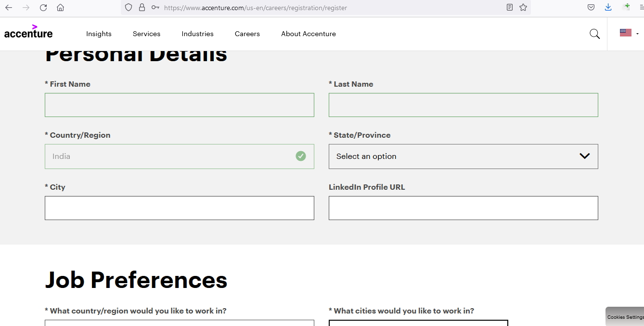Toggle reader view icon in address bar
Screen dimensions: 644x326
point(510,8)
